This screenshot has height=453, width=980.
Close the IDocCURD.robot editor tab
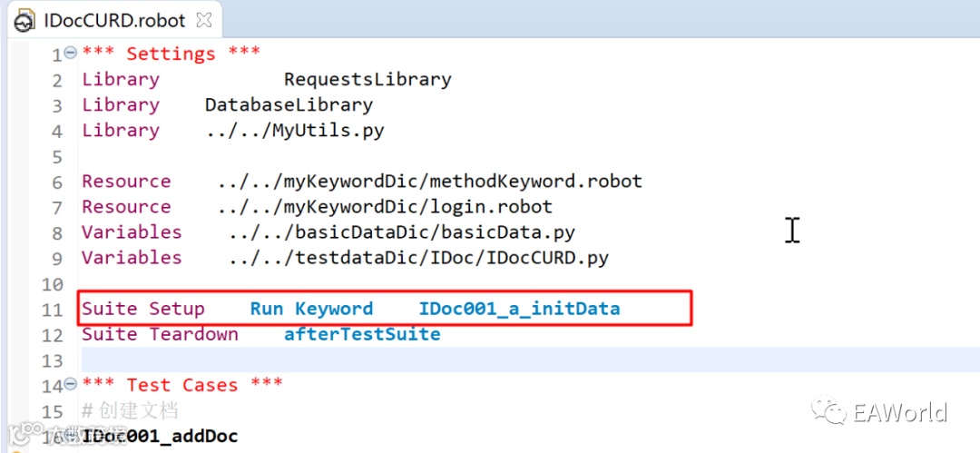coord(204,19)
